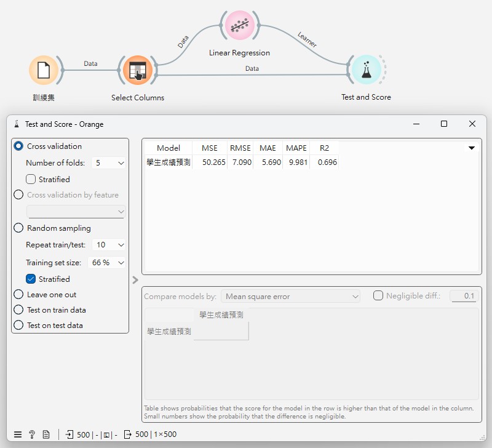Click the RMSE column header
Screen dimensions: 492x448
pos(240,148)
